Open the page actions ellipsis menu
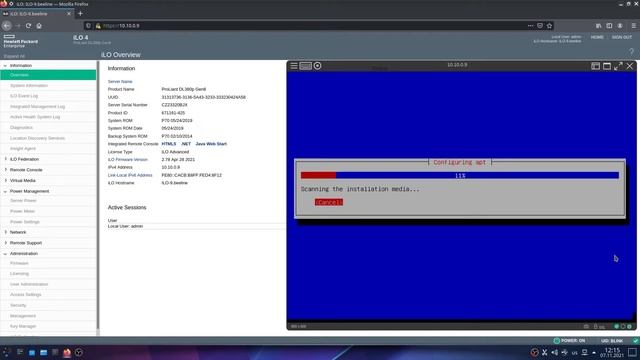 coord(530,25)
